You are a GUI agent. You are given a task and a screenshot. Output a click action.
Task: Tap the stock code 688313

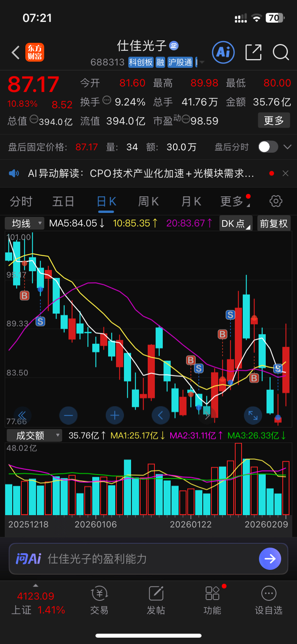pyautogui.click(x=108, y=62)
